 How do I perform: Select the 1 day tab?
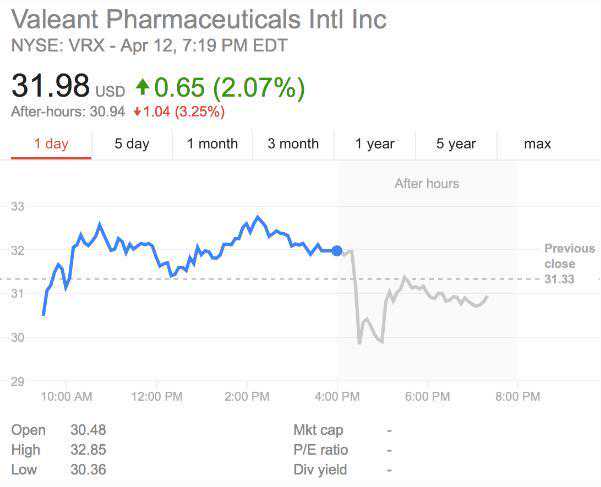coord(51,144)
